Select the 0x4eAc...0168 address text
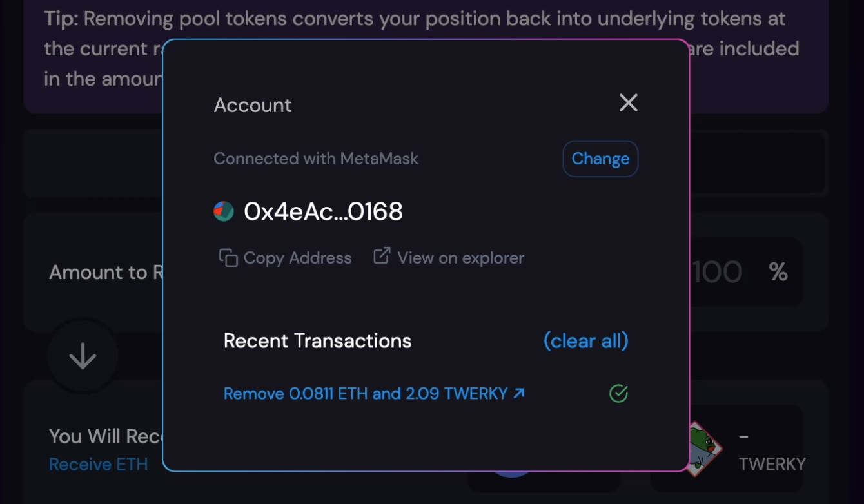The height and width of the screenshot is (504, 864). (x=323, y=211)
